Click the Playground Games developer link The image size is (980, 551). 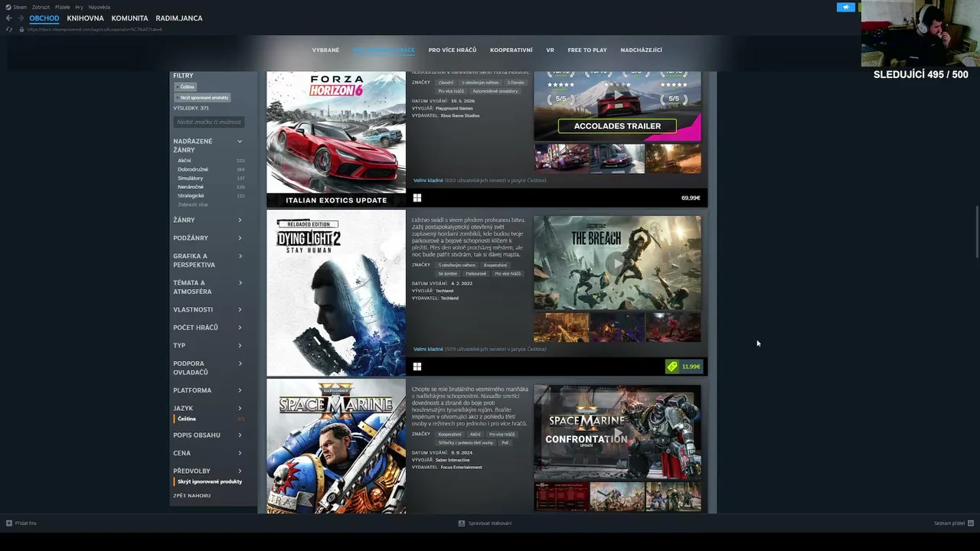pyautogui.click(x=454, y=109)
